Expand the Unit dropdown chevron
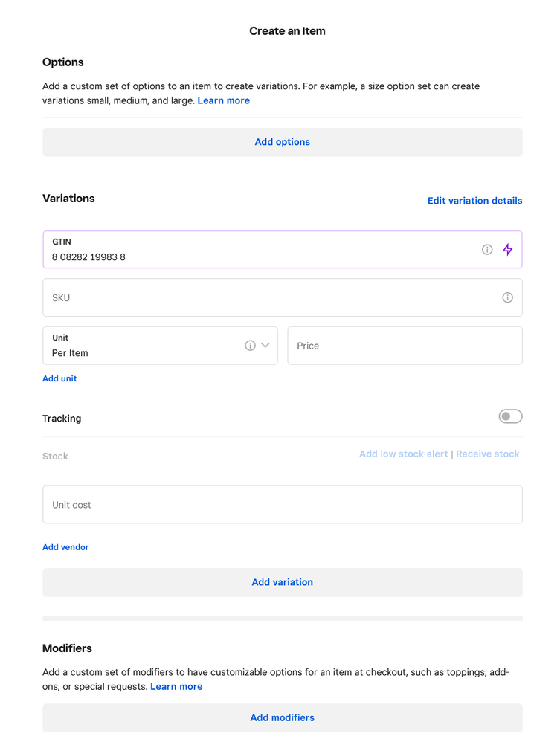This screenshot has height=742, width=560. 265,346
